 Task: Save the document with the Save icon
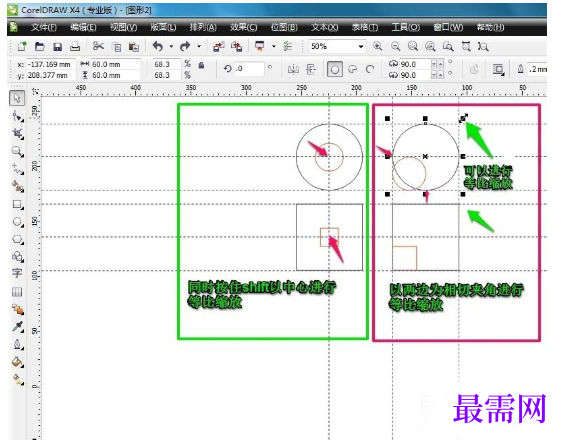57,47
